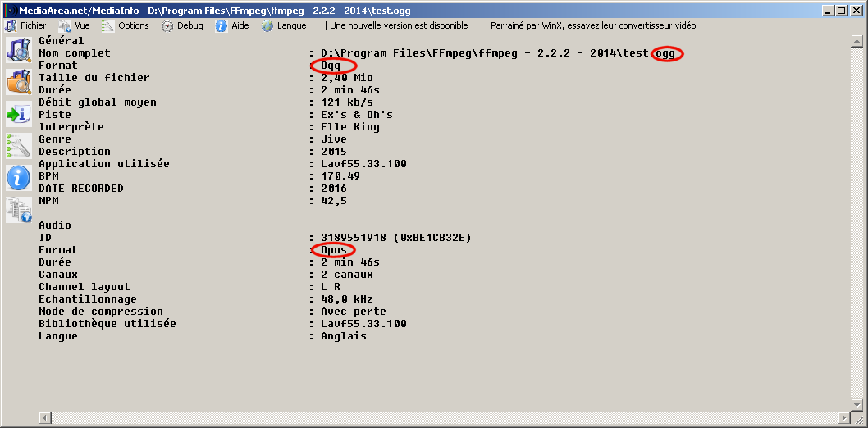
Task: Select the 'Audio' section heading
Action: point(55,225)
